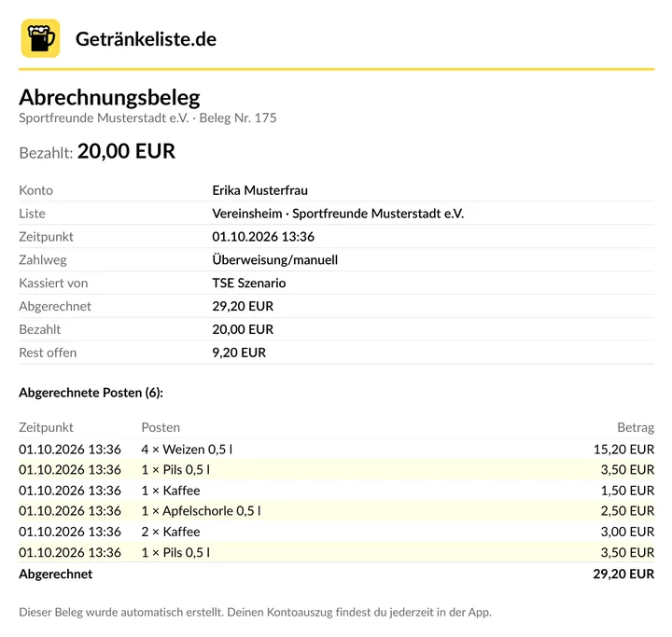The height and width of the screenshot is (637, 672).
Task: Click the timestamp in the Apfelschorle row
Action: (70, 511)
